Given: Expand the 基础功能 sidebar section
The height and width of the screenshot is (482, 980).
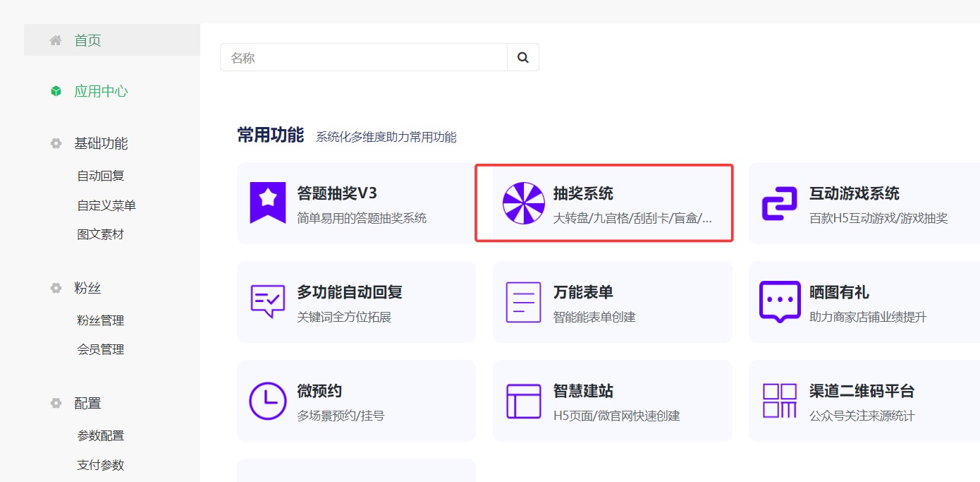Looking at the screenshot, I should pyautogui.click(x=100, y=143).
